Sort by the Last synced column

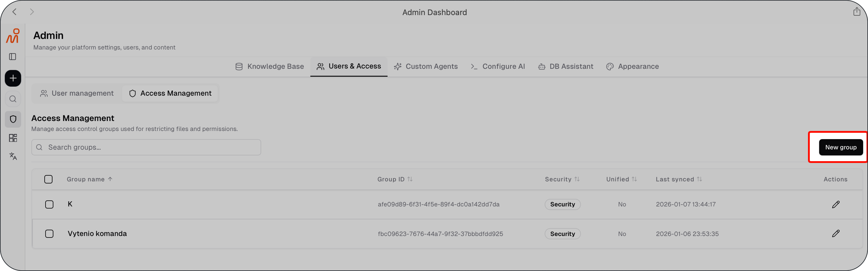click(679, 179)
